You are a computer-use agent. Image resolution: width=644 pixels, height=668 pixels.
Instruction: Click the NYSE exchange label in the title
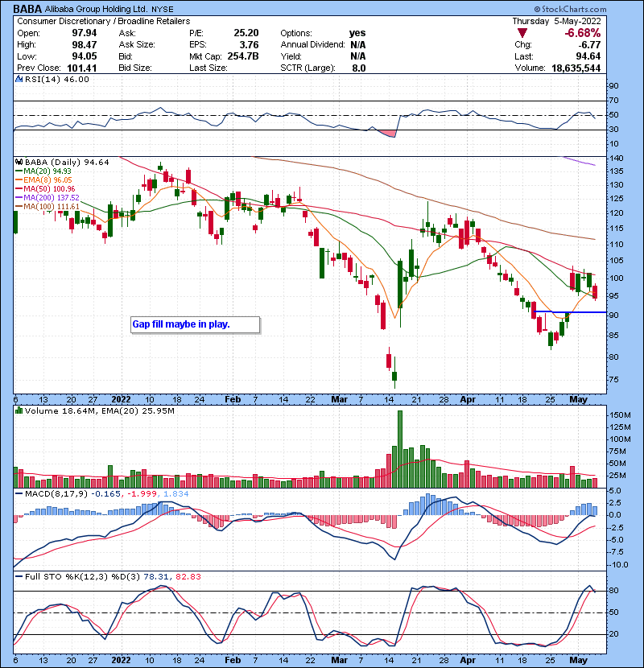coord(163,10)
